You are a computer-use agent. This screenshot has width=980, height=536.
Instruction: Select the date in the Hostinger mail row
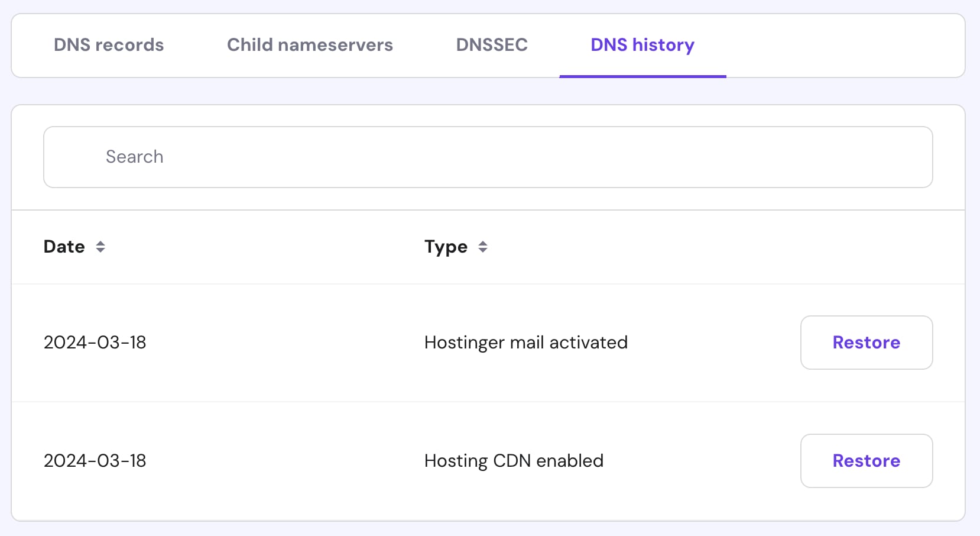95,343
